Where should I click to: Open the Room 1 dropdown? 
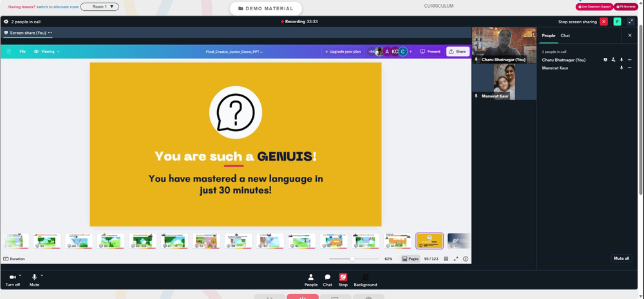click(100, 6)
